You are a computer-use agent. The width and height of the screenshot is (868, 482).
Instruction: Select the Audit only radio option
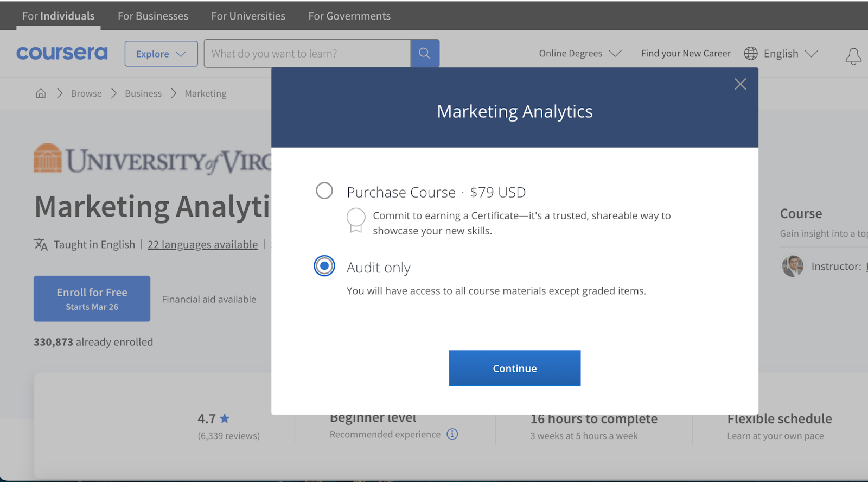pos(324,266)
